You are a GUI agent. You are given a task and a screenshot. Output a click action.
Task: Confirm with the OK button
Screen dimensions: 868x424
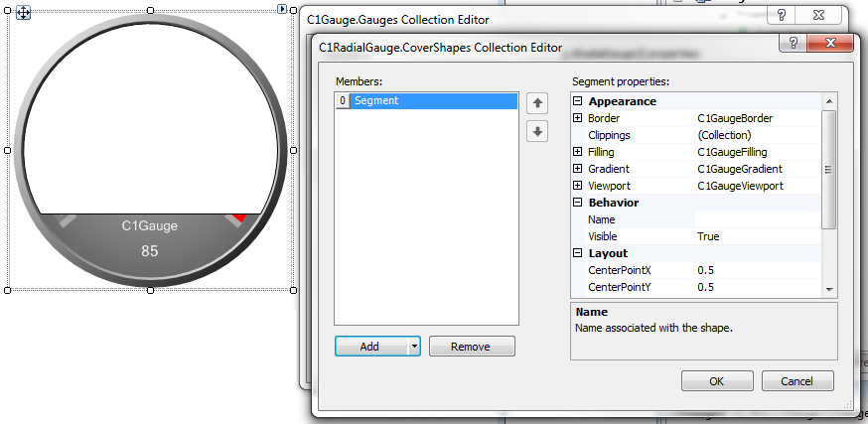(x=716, y=380)
